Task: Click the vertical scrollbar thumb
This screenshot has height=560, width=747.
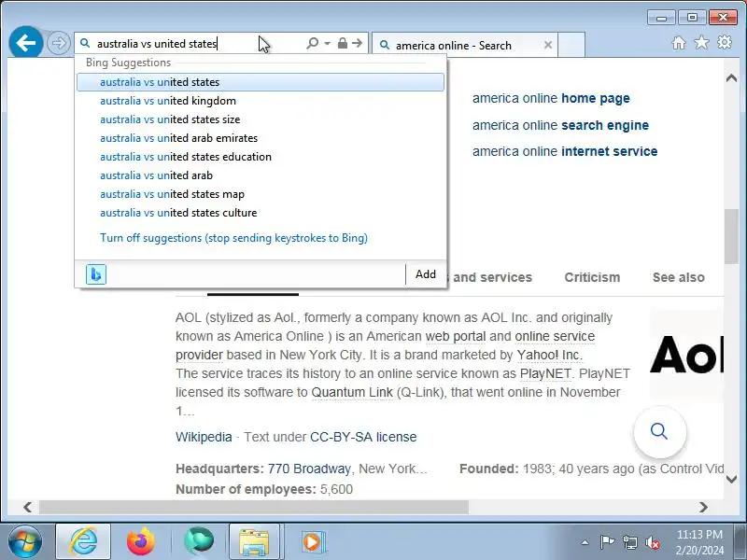Action: point(731,237)
